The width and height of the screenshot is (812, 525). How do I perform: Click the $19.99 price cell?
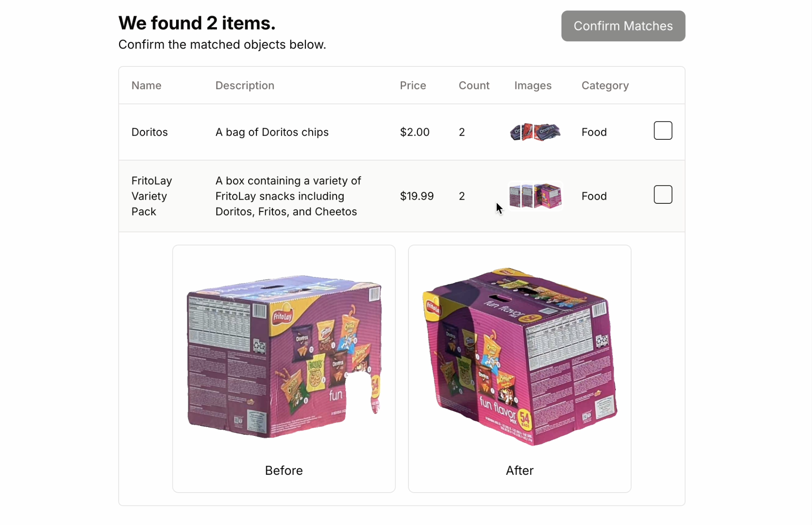pos(417,196)
